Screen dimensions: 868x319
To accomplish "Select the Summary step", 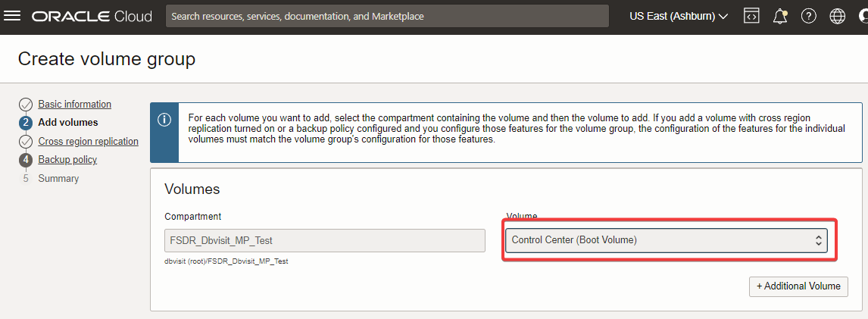I will [x=58, y=178].
